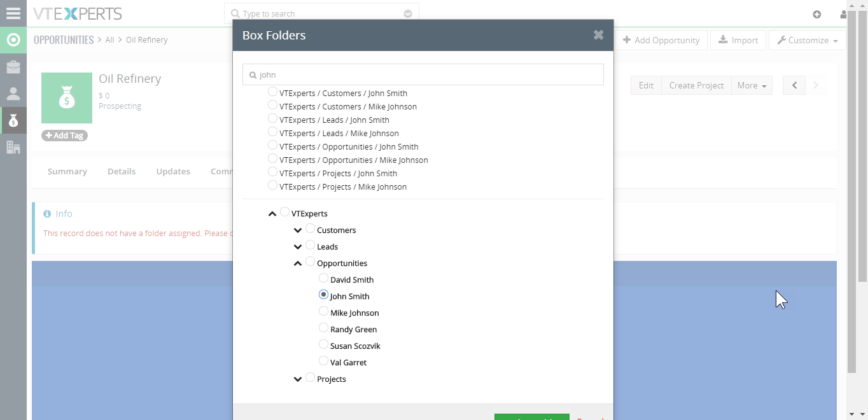Open the briefcase module in sidebar
Screen dimensions: 868x420
(13, 67)
